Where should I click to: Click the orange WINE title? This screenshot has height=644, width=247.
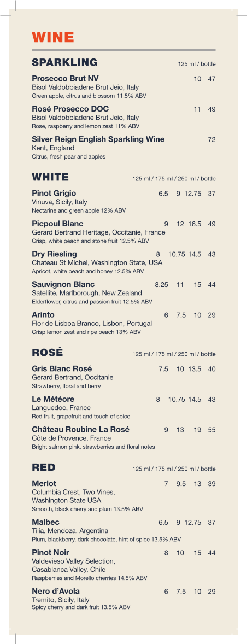click(x=53, y=37)
